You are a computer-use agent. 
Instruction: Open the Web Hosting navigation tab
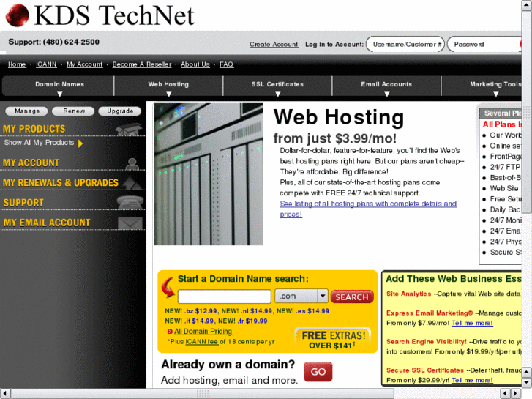168,86
